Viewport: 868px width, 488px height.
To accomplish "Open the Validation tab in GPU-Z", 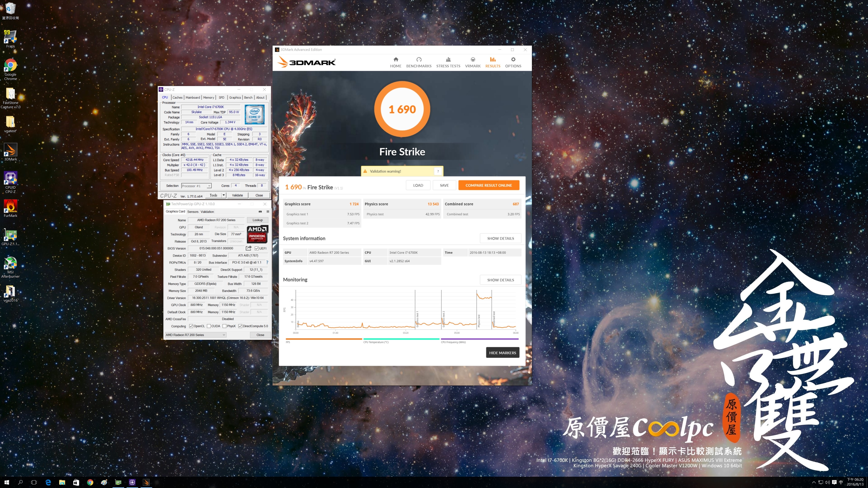I will click(207, 212).
